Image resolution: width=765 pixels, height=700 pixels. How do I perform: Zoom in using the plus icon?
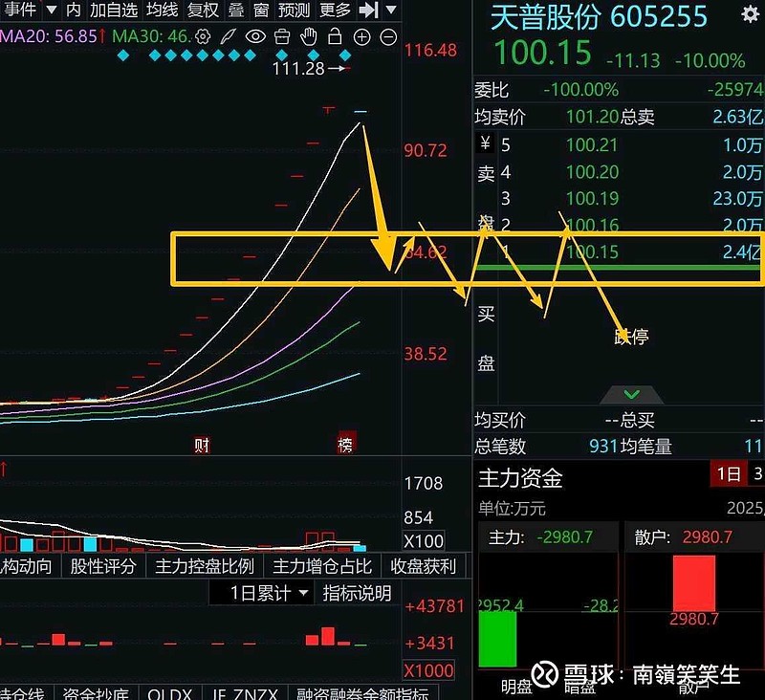[x=361, y=37]
